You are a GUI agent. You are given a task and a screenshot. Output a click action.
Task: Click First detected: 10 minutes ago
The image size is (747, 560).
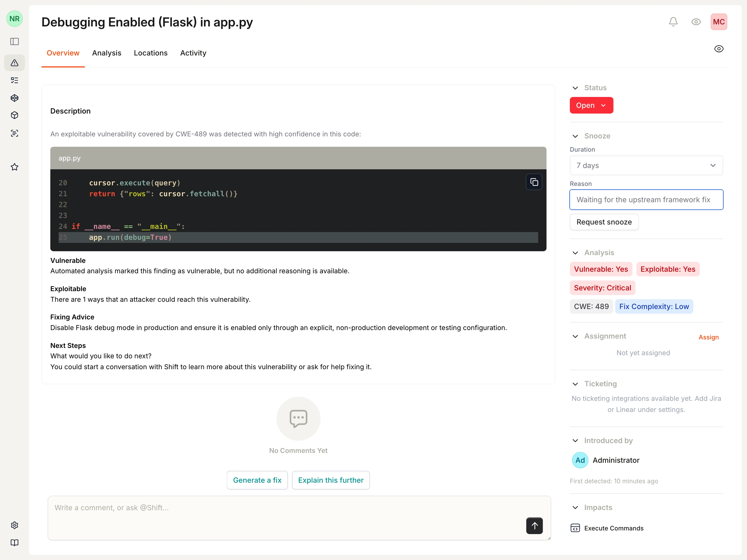(x=614, y=481)
